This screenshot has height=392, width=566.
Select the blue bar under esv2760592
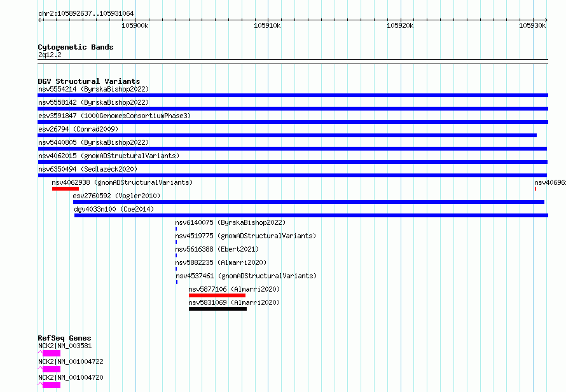(308, 202)
